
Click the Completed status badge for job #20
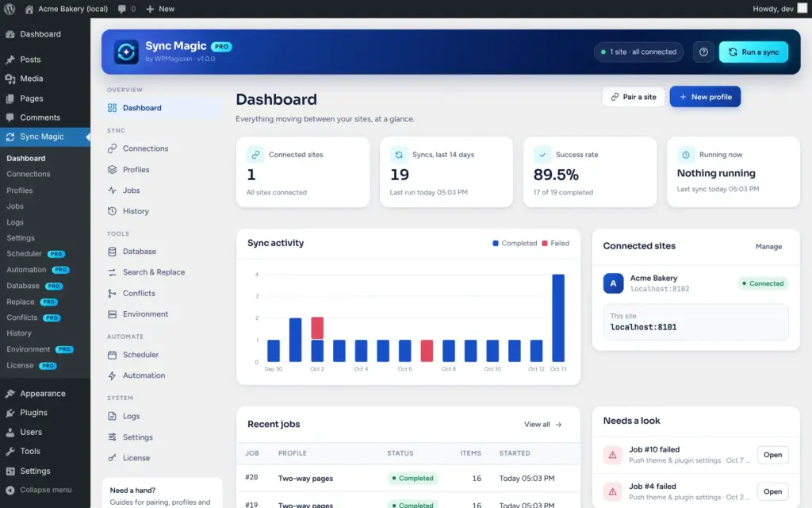click(x=412, y=479)
